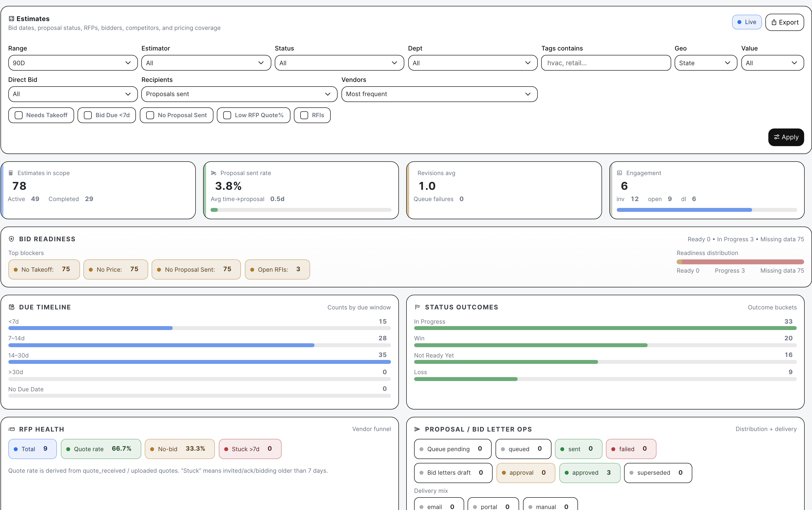Click the RFP Health Total 9 chip
Image resolution: width=812 pixels, height=510 pixels.
click(33, 449)
